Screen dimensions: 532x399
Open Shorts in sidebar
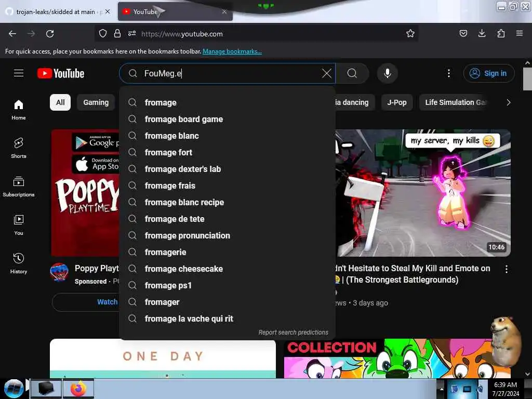point(19,148)
